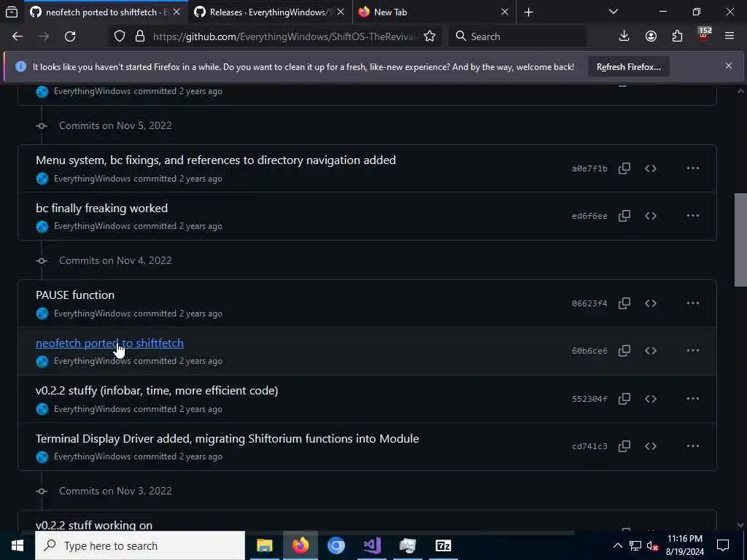This screenshot has width=747, height=560.
Task: Copy full SHA for commit ed6f6ee
Action: 624,216
